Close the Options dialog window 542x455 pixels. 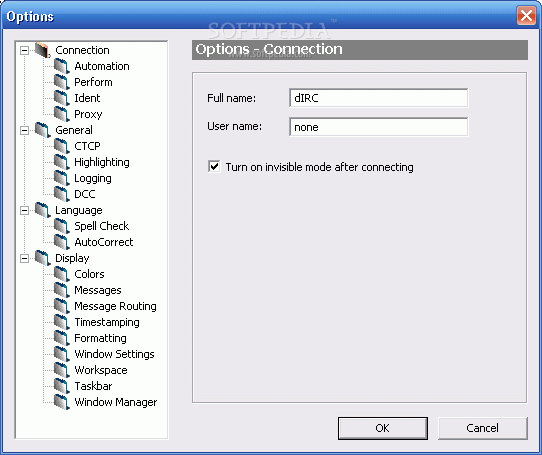(x=526, y=16)
